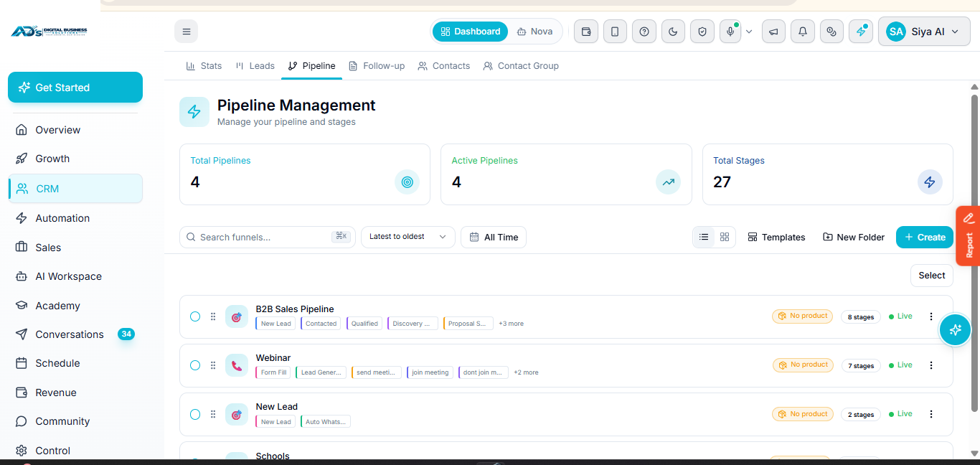The width and height of the screenshot is (980, 465).
Task: Select the New Lead pipeline radio circle
Action: pyautogui.click(x=195, y=414)
